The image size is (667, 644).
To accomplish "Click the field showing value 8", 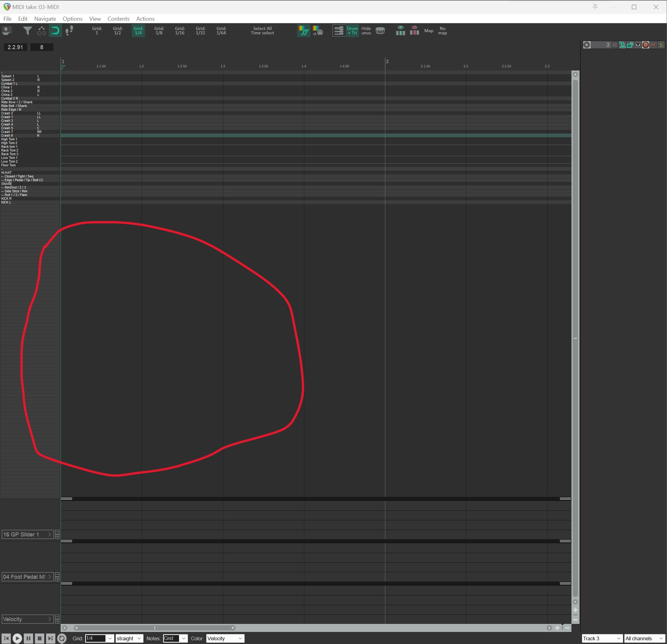I will click(41, 47).
